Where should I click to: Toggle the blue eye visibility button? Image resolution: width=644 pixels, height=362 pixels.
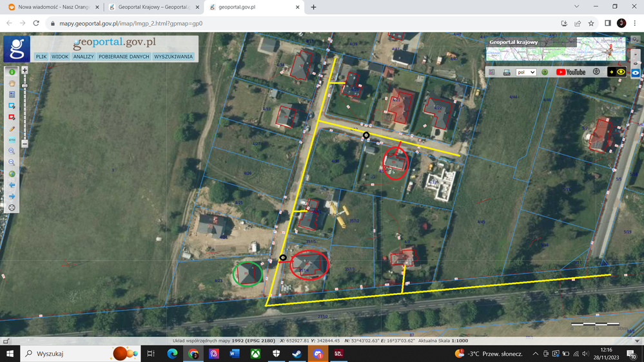click(x=636, y=73)
